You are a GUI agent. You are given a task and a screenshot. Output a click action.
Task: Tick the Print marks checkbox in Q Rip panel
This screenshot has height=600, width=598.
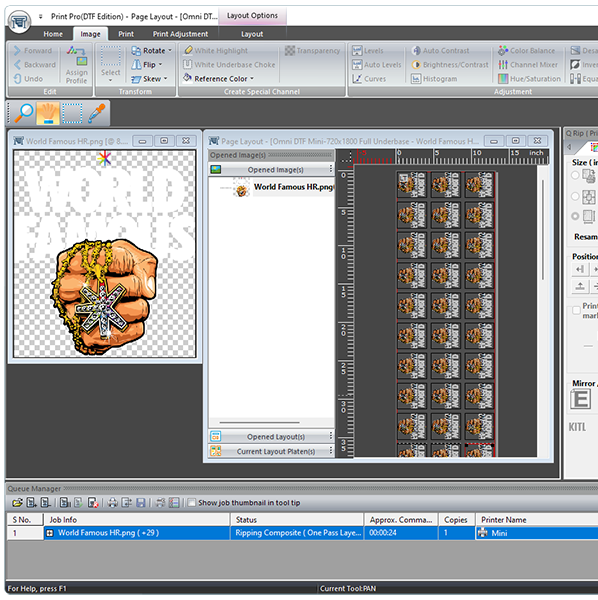[576, 310]
